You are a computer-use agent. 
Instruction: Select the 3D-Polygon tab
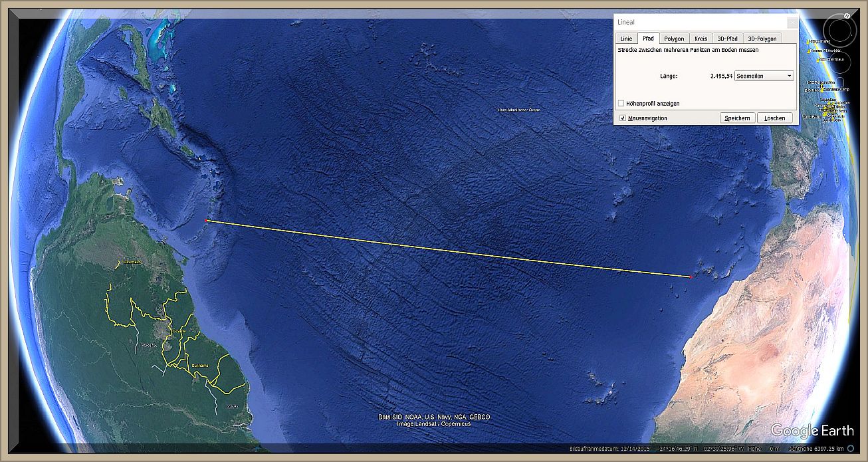[762, 39]
